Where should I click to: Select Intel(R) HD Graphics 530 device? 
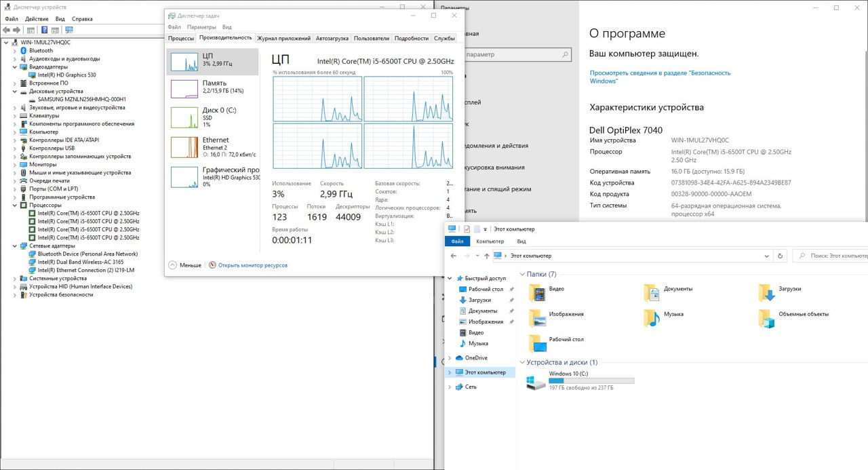pos(66,75)
